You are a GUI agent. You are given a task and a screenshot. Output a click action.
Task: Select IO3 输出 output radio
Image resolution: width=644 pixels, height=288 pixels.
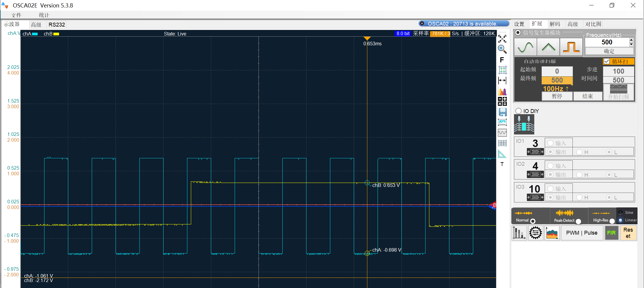click(x=550, y=197)
